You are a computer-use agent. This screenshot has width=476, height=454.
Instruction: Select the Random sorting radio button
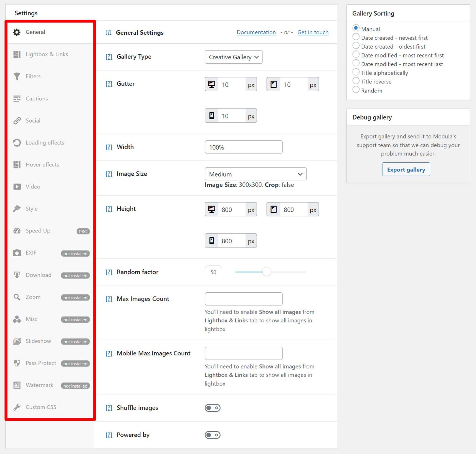click(356, 90)
